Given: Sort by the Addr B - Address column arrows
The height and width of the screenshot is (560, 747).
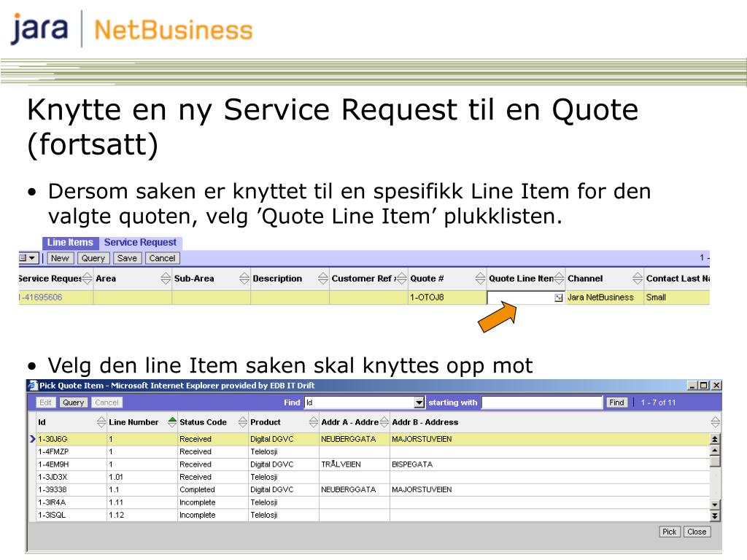Looking at the screenshot, I should click(715, 422).
